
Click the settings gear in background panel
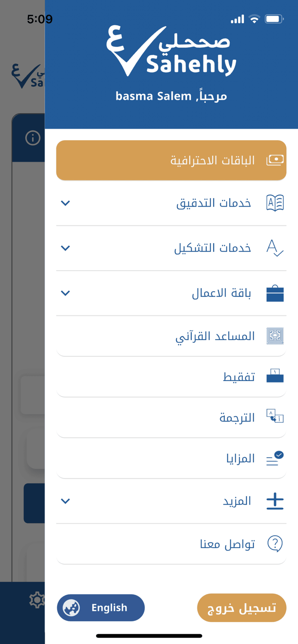click(36, 600)
